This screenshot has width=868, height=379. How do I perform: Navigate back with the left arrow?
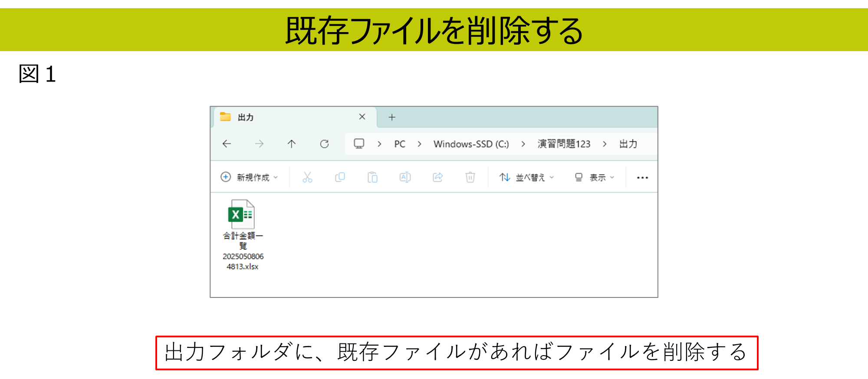click(x=227, y=144)
